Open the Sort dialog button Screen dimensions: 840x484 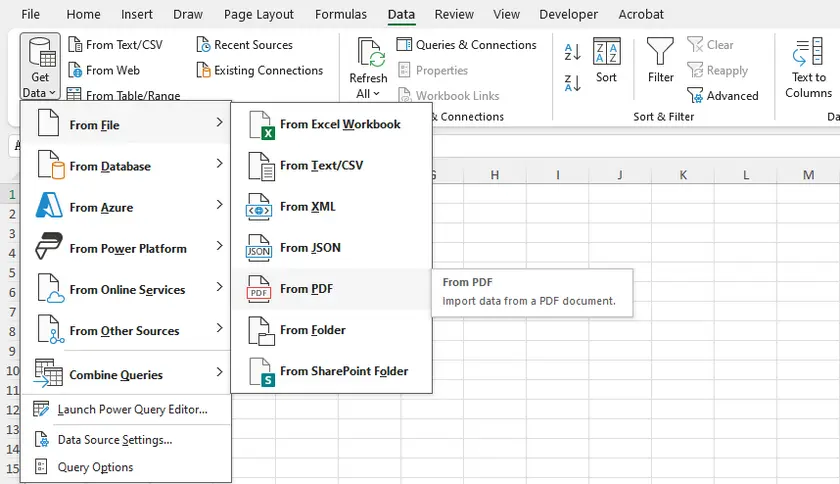606,60
